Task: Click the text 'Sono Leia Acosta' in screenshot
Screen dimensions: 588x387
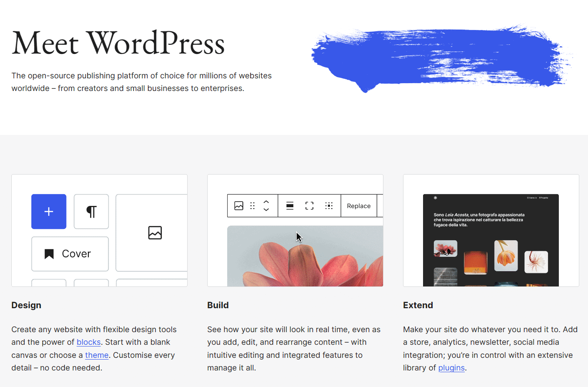Action: (451, 215)
